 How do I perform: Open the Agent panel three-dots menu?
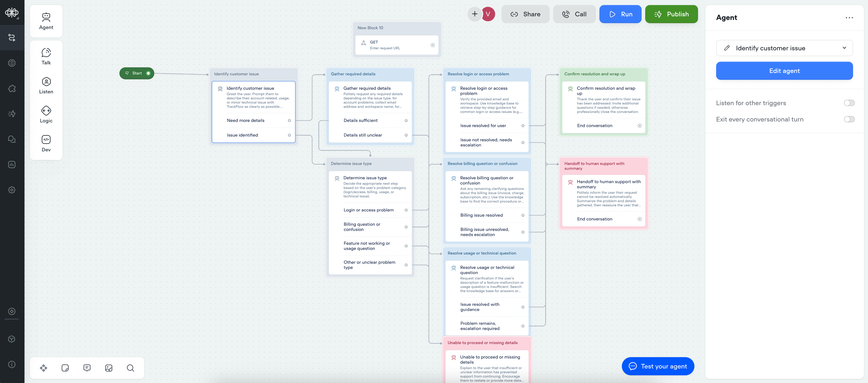click(x=849, y=17)
